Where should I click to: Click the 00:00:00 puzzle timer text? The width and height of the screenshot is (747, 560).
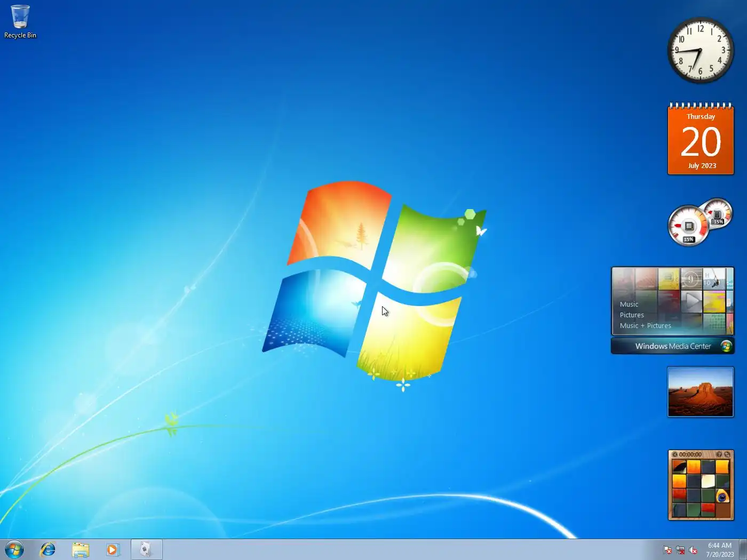pyautogui.click(x=690, y=454)
